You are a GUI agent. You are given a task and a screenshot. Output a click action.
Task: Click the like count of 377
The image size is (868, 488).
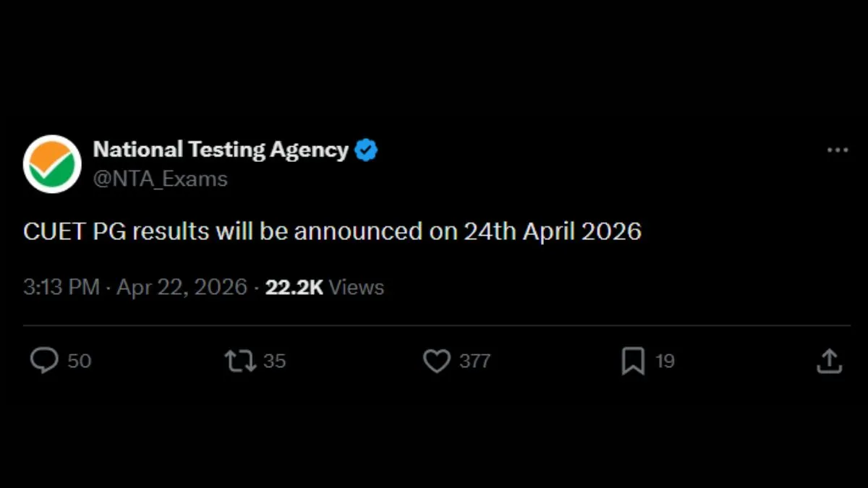click(475, 361)
